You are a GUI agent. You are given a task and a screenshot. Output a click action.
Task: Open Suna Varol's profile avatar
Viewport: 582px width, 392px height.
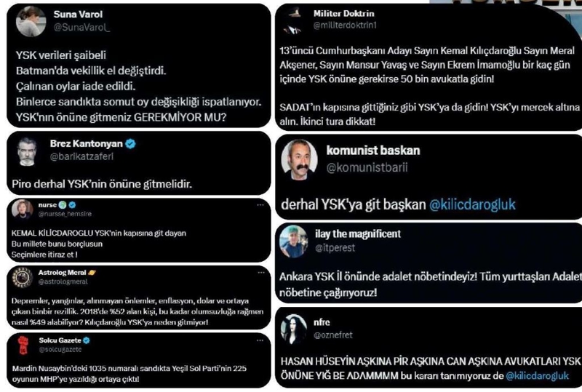[x=31, y=22]
